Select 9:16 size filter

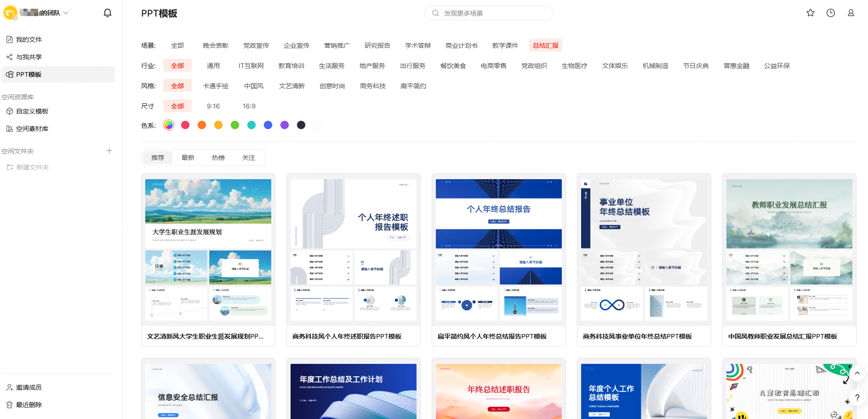tap(213, 106)
